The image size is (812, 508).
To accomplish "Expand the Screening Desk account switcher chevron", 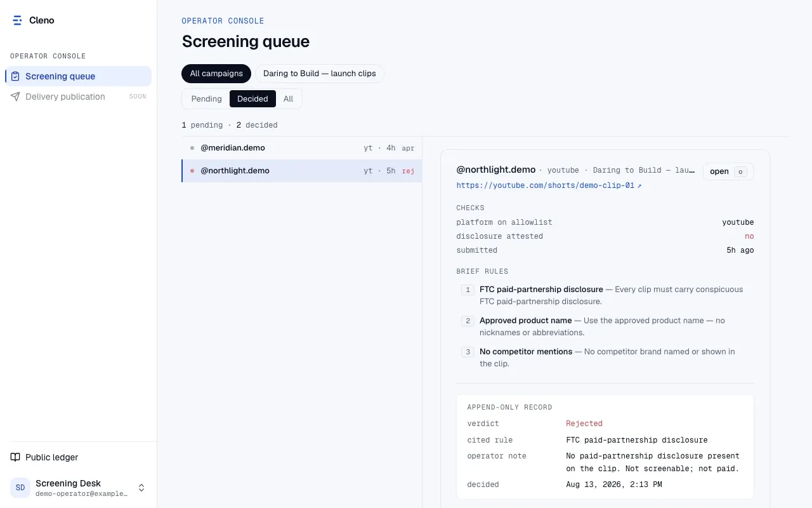I will click(141, 488).
